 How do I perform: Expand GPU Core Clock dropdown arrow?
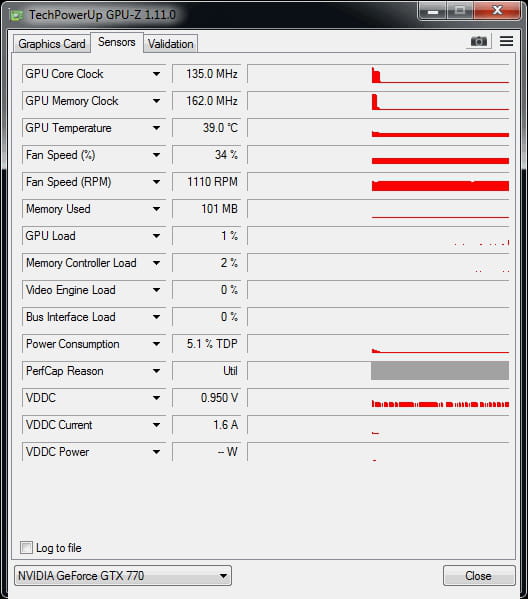tap(156, 74)
